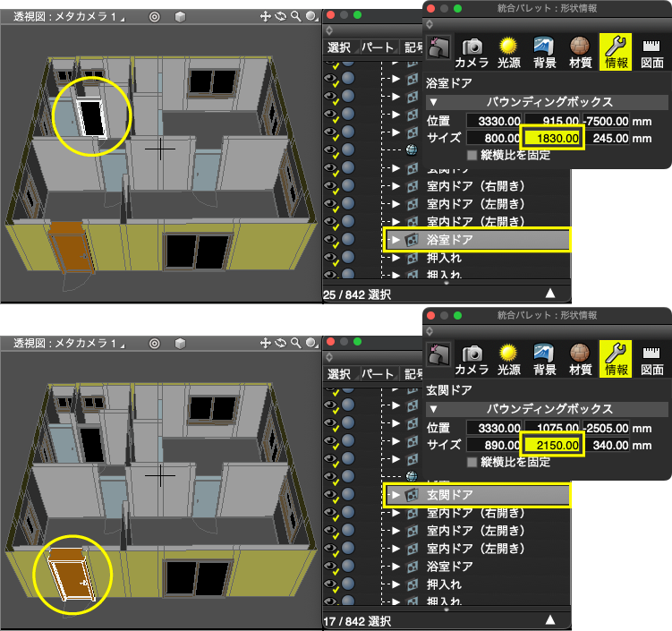
Task: Toggle the render sphere beside the selected 玄関ドア row
Action: 348,494
